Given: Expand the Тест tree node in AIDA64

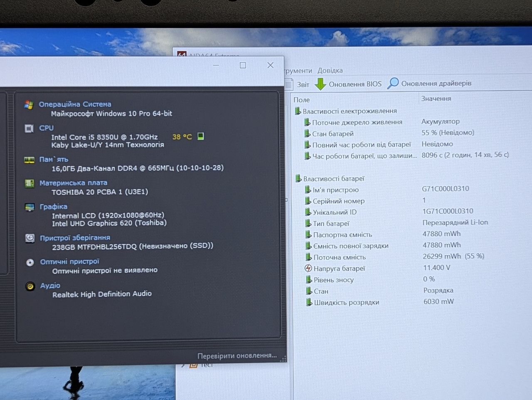Looking at the screenshot, I should click(x=183, y=366).
